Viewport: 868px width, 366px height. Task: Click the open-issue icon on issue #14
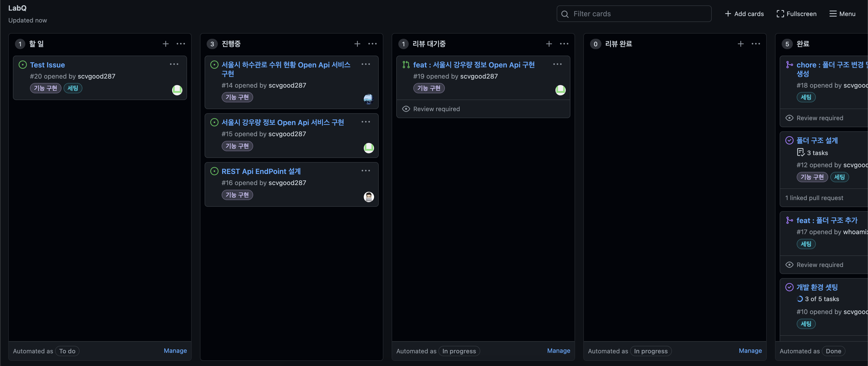click(x=214, y=65)
